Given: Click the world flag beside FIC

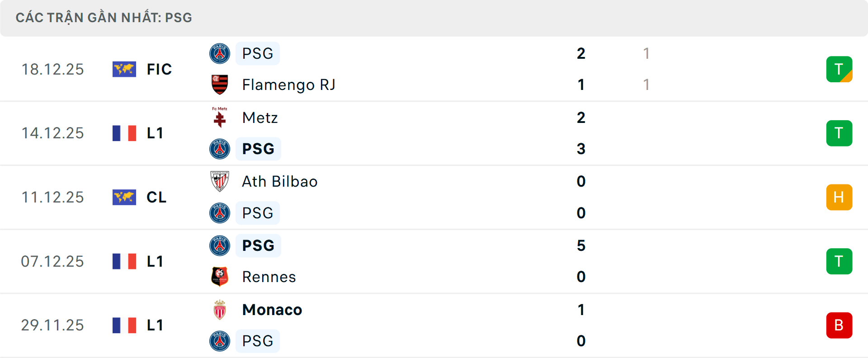Looking at the screenshot, I should (x=124, y=69).
